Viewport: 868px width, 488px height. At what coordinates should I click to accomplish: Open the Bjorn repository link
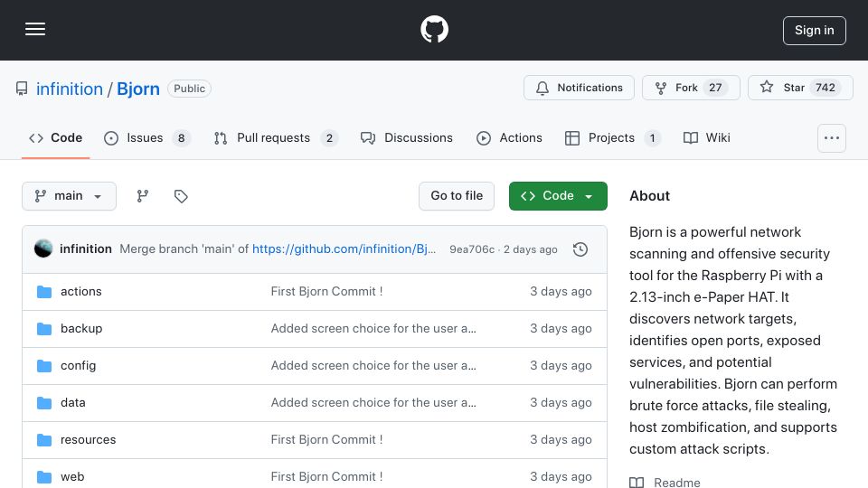137,89
